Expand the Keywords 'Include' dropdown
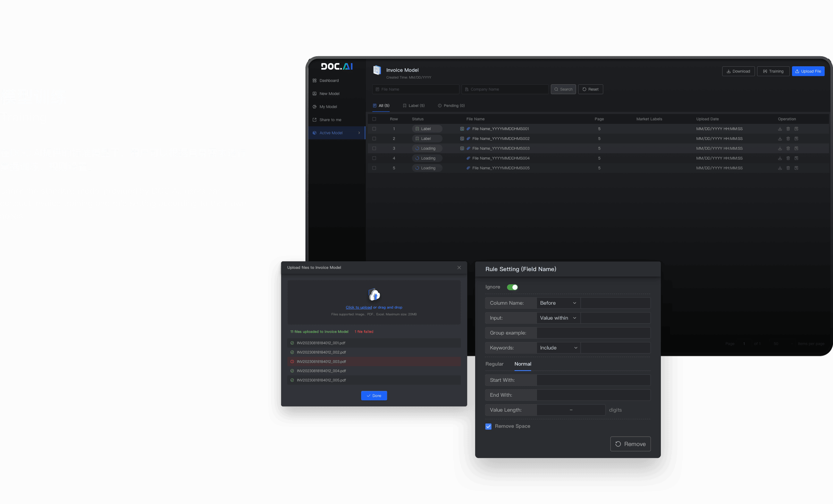This screenshot has height=504, width=833. tap(558, 348)
